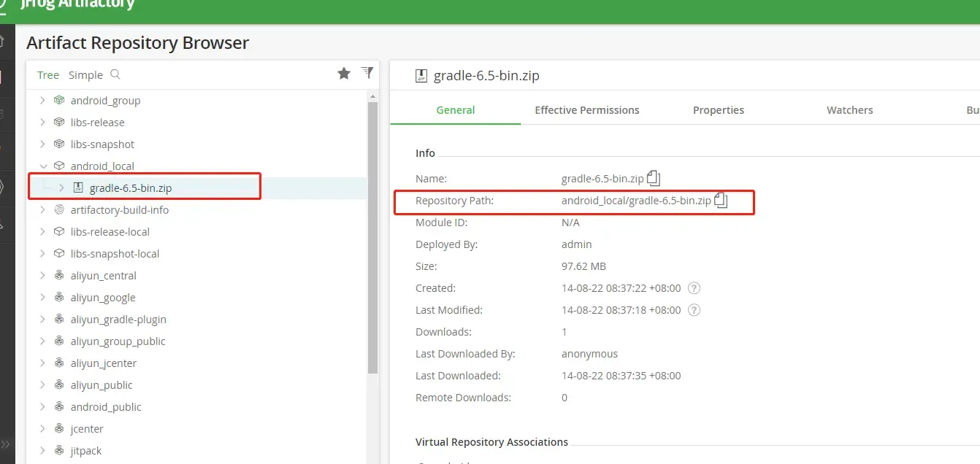Expand the libs-release repository
The image size is (980, 464).
(43, 123)
